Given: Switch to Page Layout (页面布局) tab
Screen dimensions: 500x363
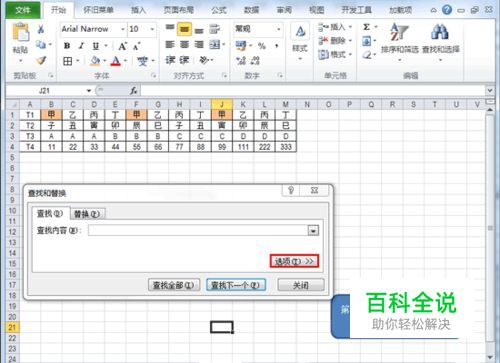Looking at the screenshot, I should pyautogui.click(x=179, y=10).
